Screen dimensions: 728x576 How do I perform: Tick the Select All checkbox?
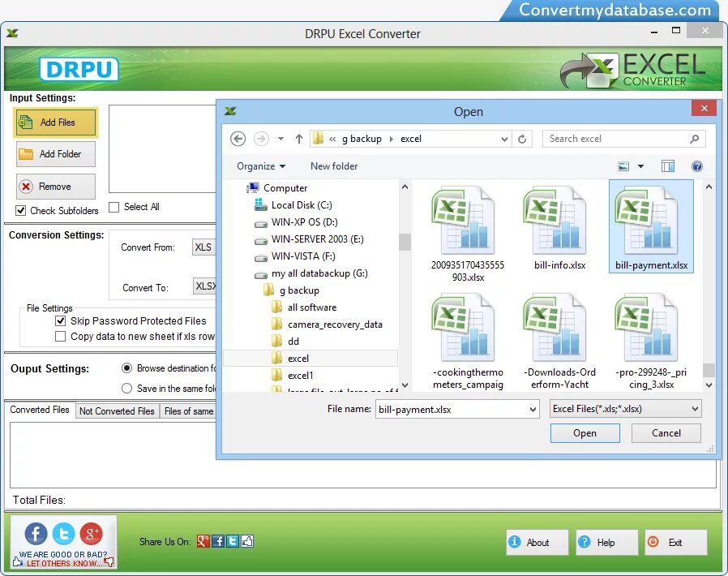(113, 207)
